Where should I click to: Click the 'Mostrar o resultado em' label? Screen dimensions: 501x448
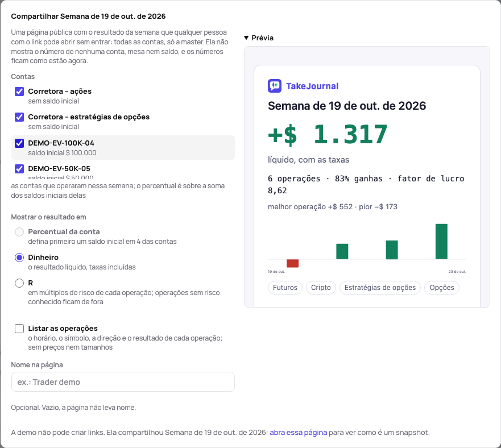48,217
